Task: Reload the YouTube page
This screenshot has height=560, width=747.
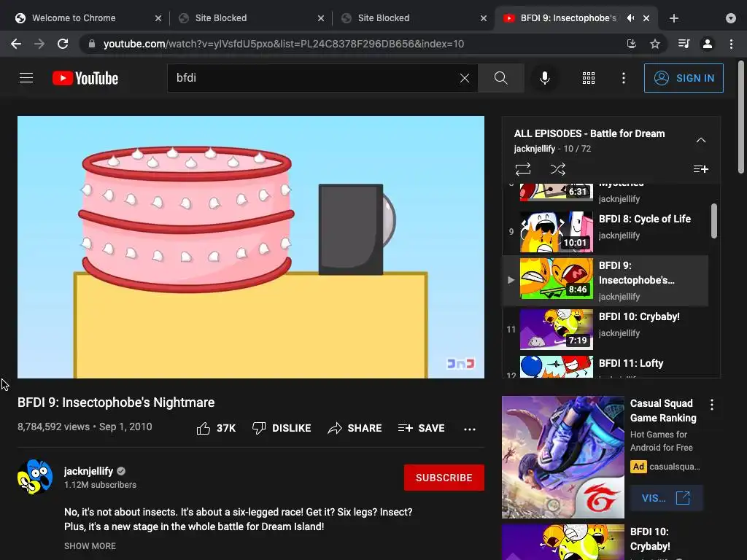Action: pyautogui.click(x=63, y=44)
